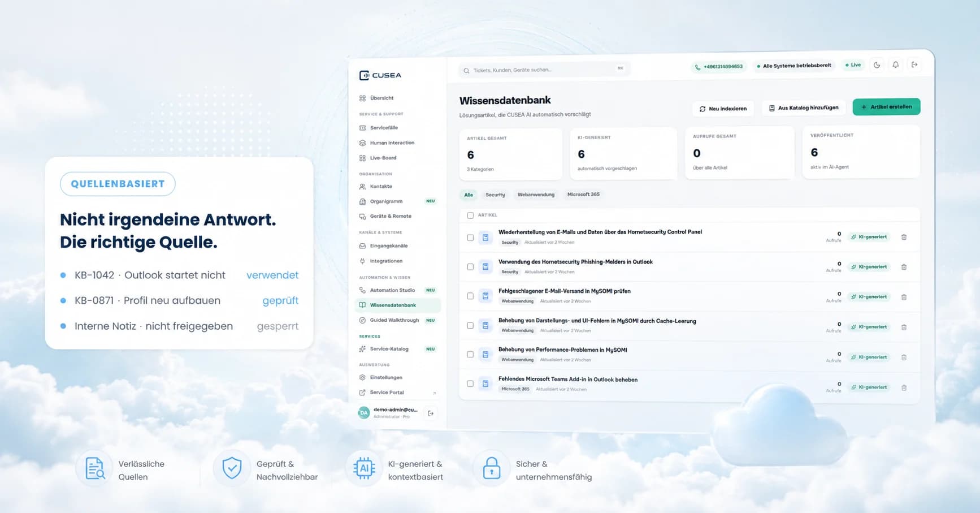Open article Fehlendes Microsoft Teams Add-in
Screen dimensions: 980x513
pos(568,380)
